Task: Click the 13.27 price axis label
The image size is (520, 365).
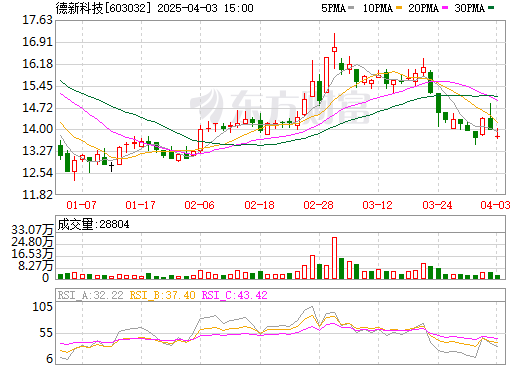Action: coord(37,151)
